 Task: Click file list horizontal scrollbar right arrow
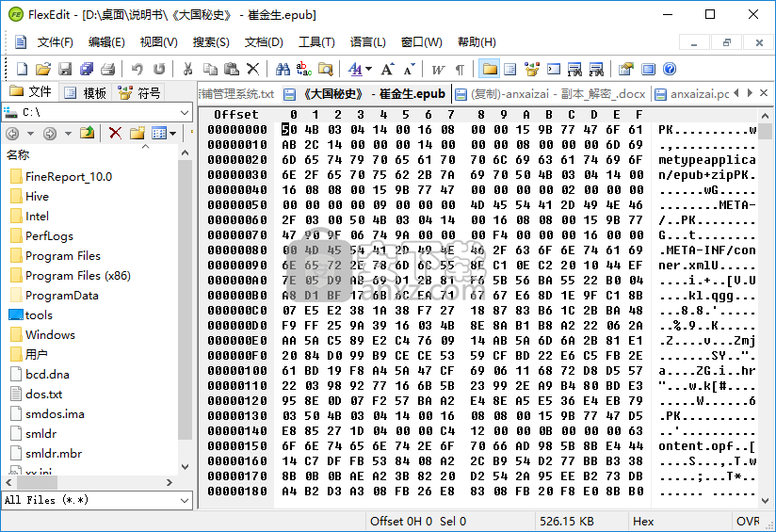(x=170, y=482)
